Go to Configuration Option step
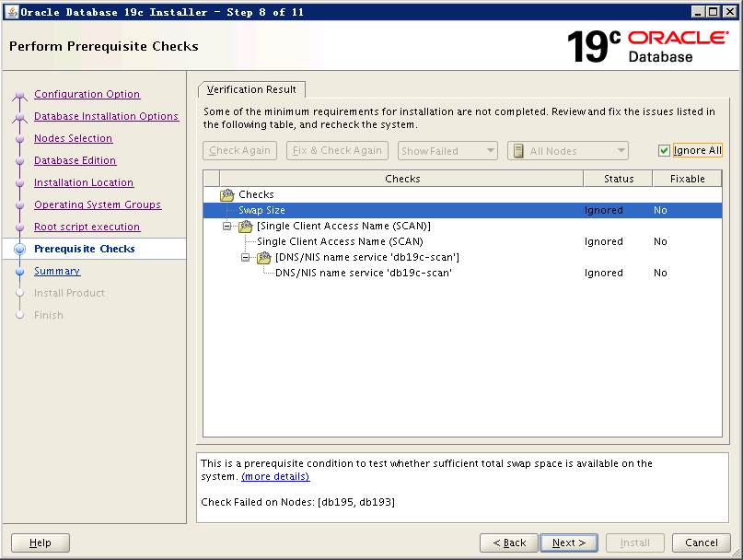Image resolution: width=743 pixels, height=560 pixels. [x=87, y=94]
